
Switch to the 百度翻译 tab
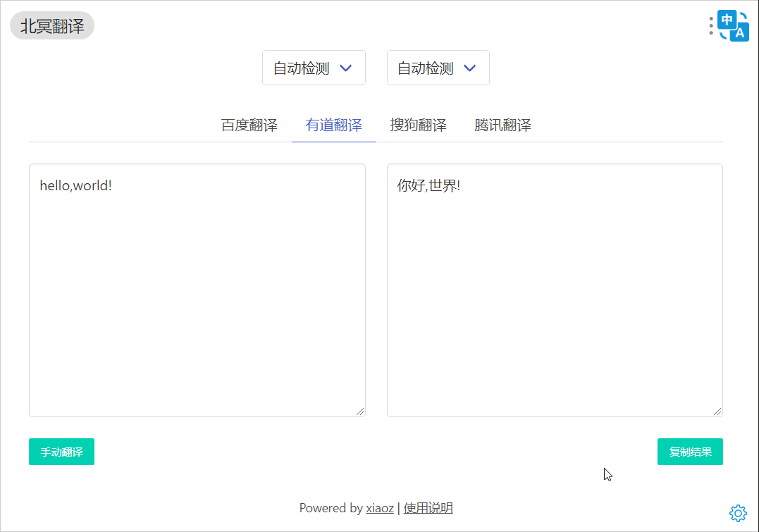point(249,125)
